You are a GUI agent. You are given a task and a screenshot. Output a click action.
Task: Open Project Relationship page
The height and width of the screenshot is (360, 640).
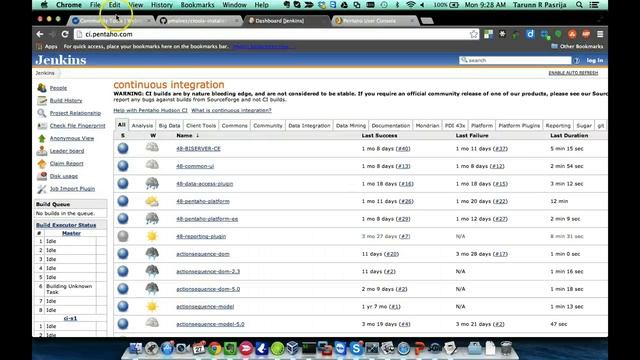pos(75,113)
